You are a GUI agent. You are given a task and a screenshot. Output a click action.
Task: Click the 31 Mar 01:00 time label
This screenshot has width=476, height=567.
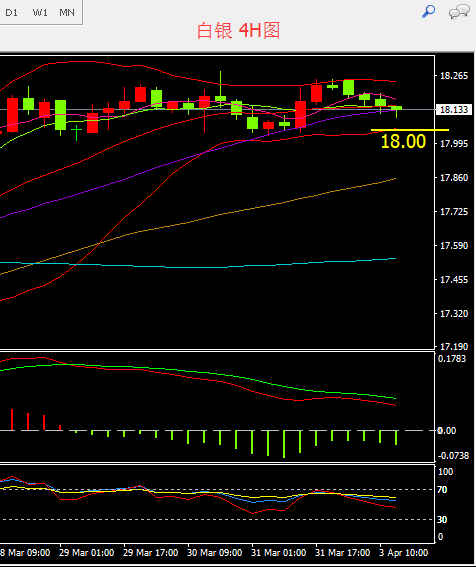[279, 553]
